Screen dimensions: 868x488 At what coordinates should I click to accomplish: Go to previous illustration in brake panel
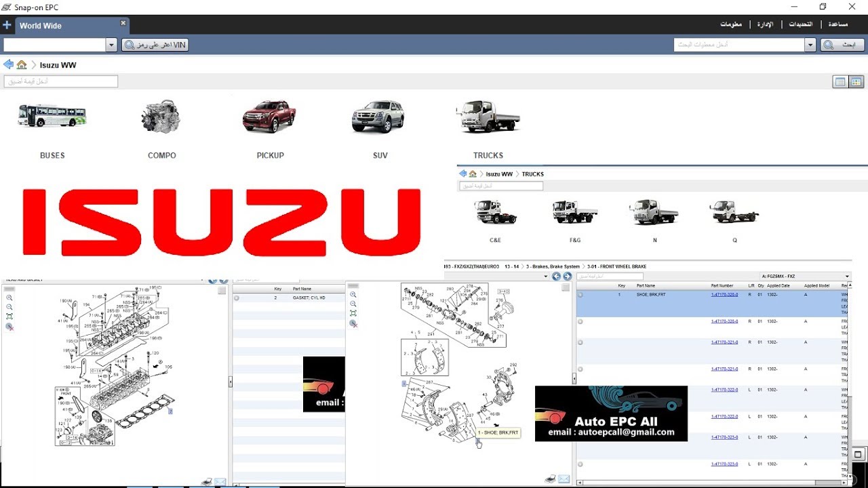tap(557, 277)
